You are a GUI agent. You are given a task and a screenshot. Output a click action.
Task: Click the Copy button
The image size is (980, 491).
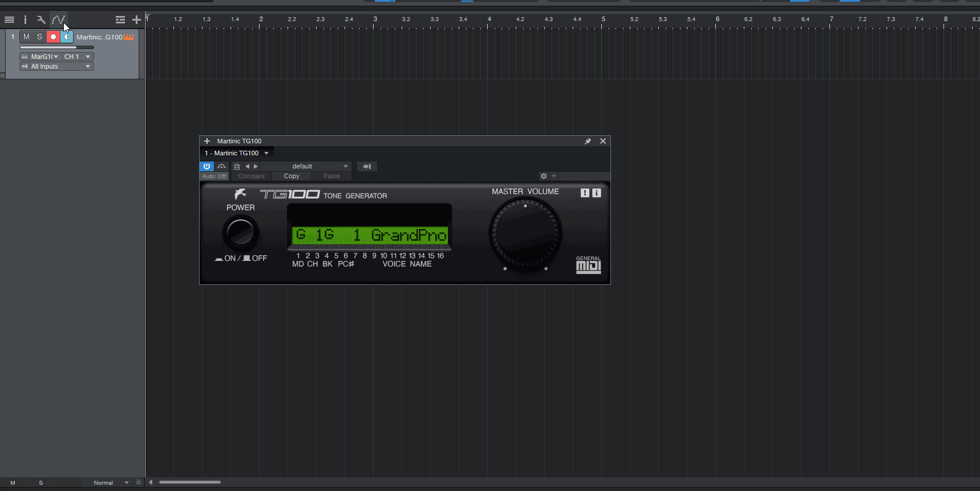(291, 176)
